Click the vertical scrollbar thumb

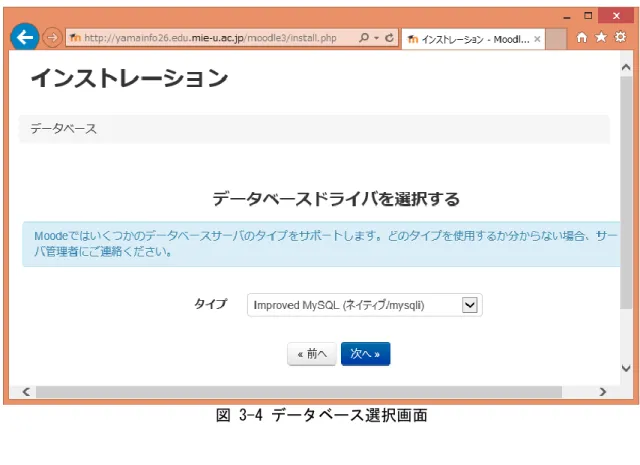pos(626,192)
